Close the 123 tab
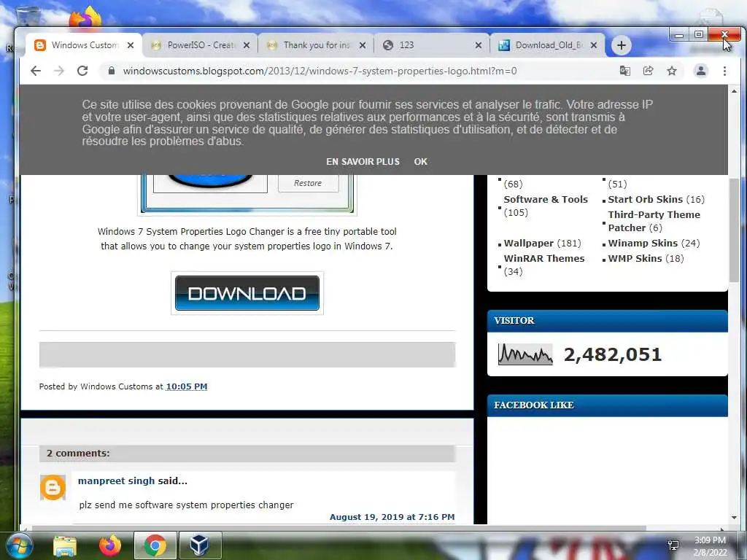Image resolution: width=747 pixels, height=560 pixels. [479, 45]
